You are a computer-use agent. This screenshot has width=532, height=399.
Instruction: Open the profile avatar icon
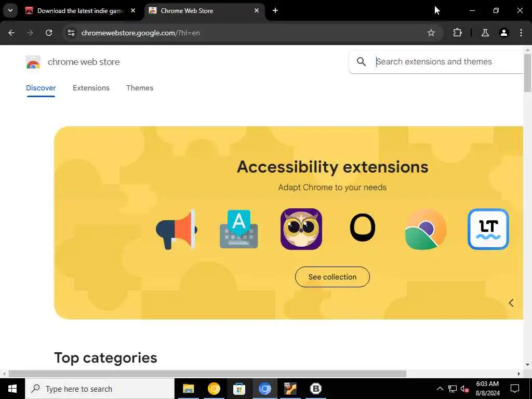[504, 33]
